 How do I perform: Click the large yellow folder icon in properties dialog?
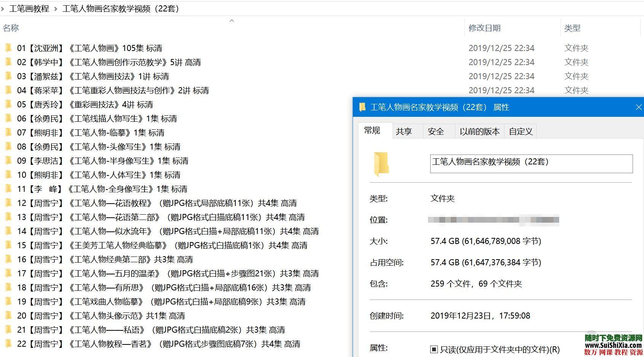click(382, 164)
